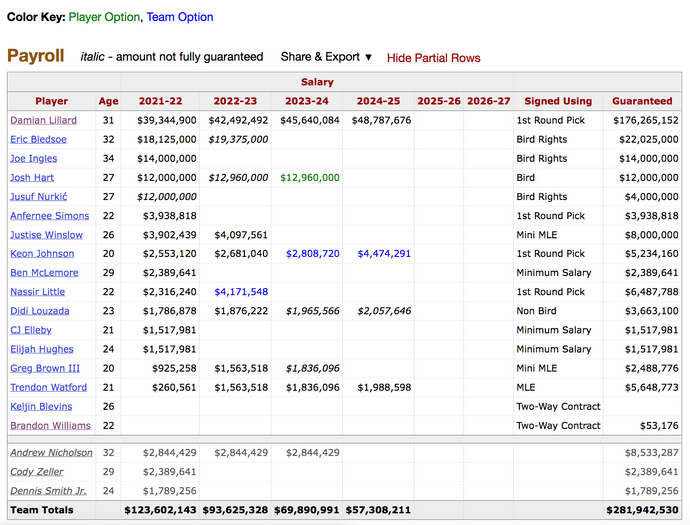Click Keon Johnson's blue $4,474,291 team option
The image size is (690, 525).
(384, 253)
